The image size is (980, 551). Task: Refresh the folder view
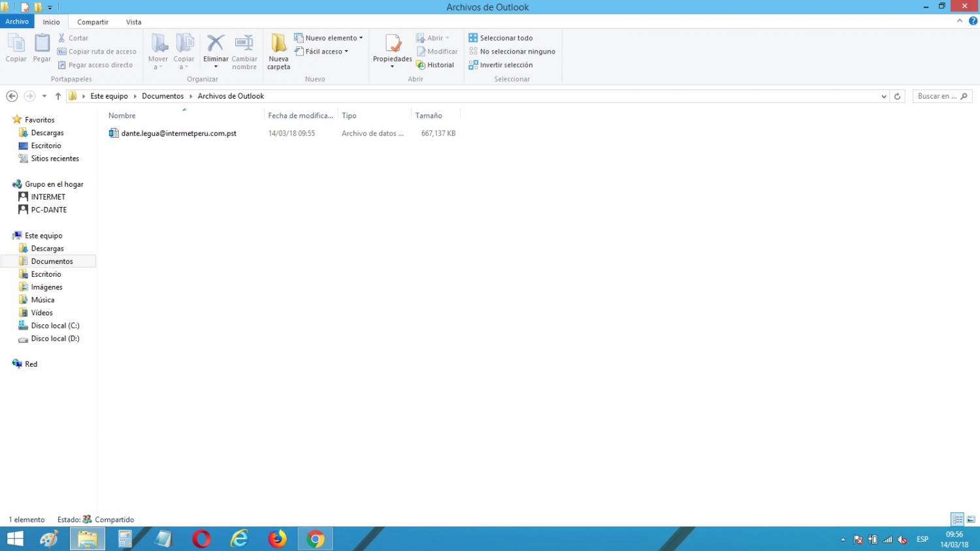pyautogui.click(x=897, y=96)
